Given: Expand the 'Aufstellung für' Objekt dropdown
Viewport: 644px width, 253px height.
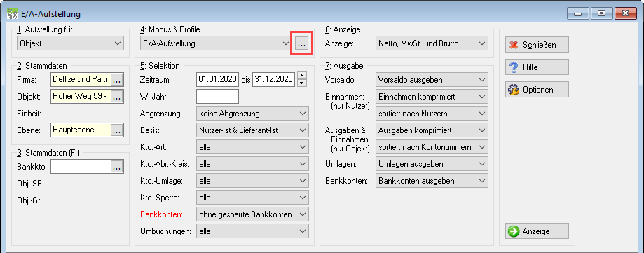Looking at the screenshot, I should (71, 43).
